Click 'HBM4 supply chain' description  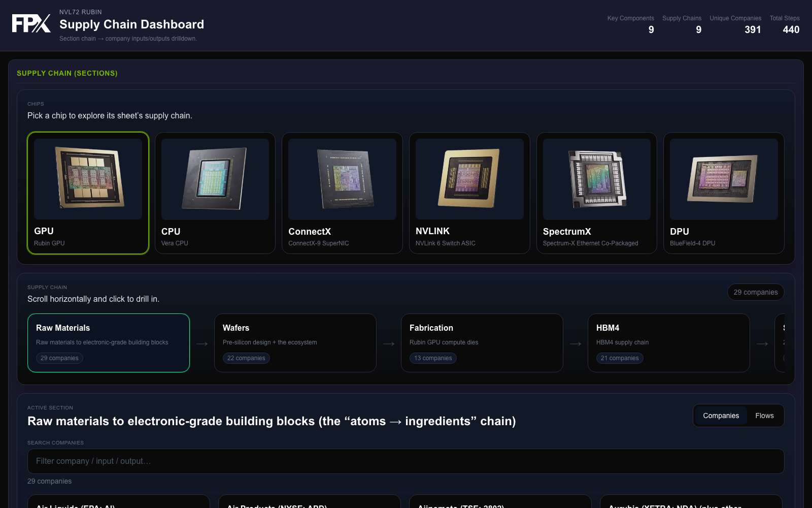click(x=622, y=342)
